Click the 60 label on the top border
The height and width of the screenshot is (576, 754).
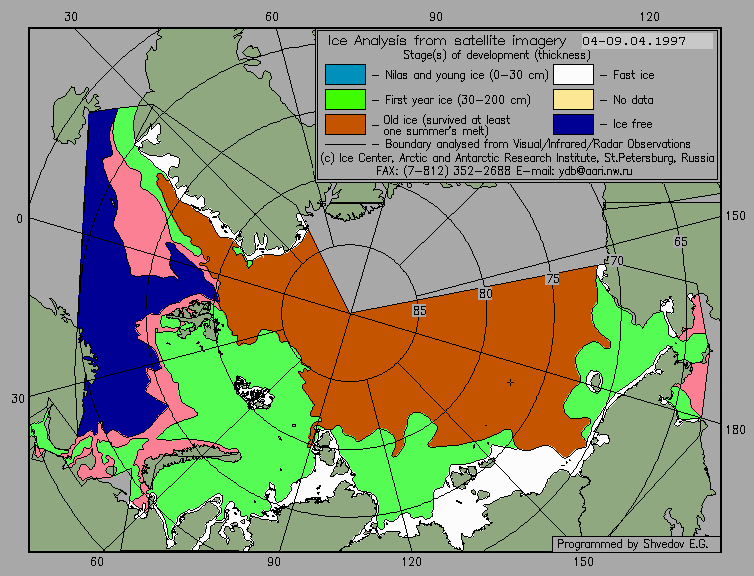[x=272, y=17]
